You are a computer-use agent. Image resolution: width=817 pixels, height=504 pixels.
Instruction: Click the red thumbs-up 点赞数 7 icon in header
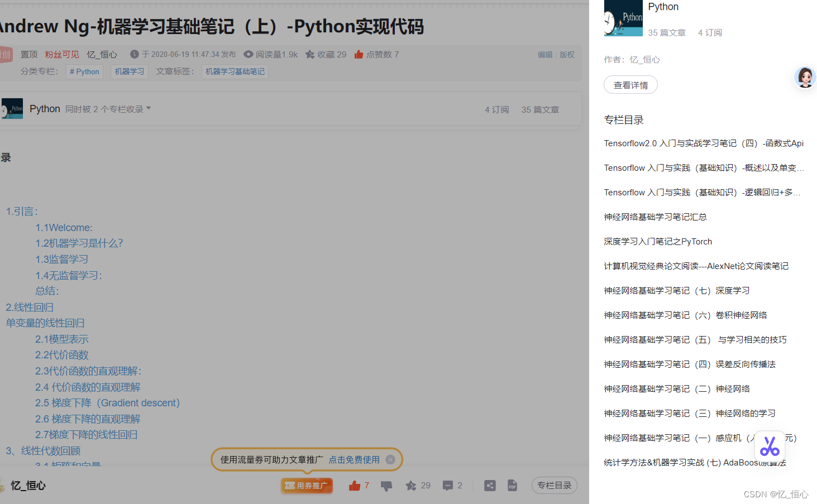[x=359, y=54]
